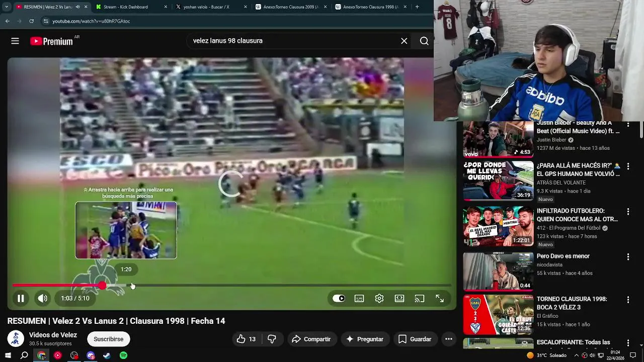Close the yoshan valois X tab

coord(246,7)
